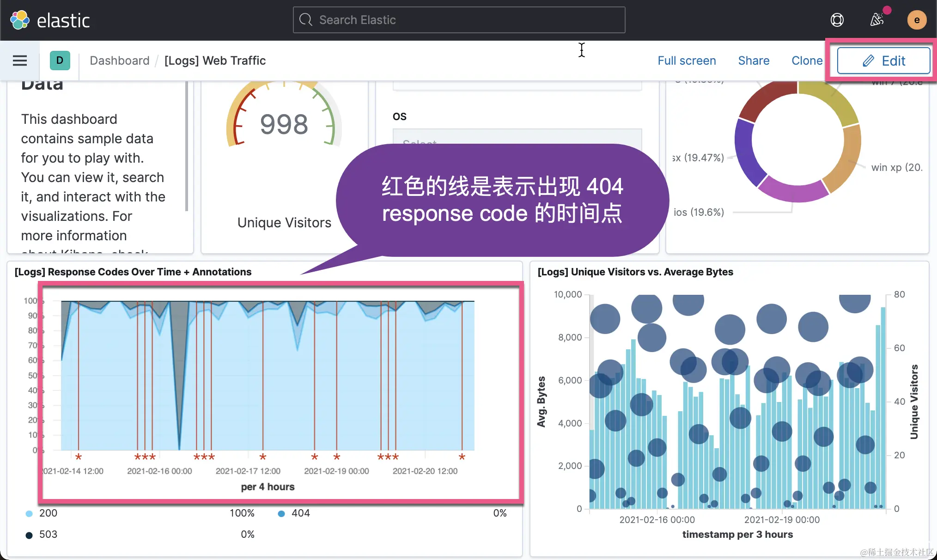Open the newsfeed celebration icon

tap(877, 20)
